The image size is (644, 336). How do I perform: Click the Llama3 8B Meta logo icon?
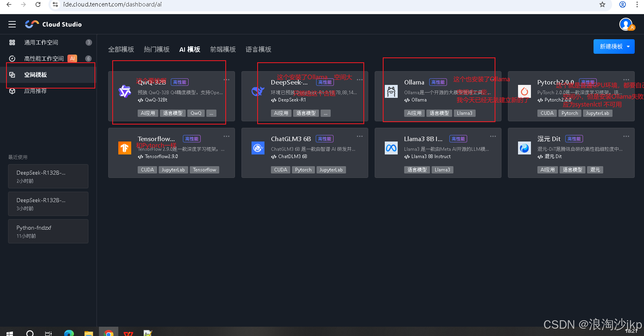click(x=391, y=148)
